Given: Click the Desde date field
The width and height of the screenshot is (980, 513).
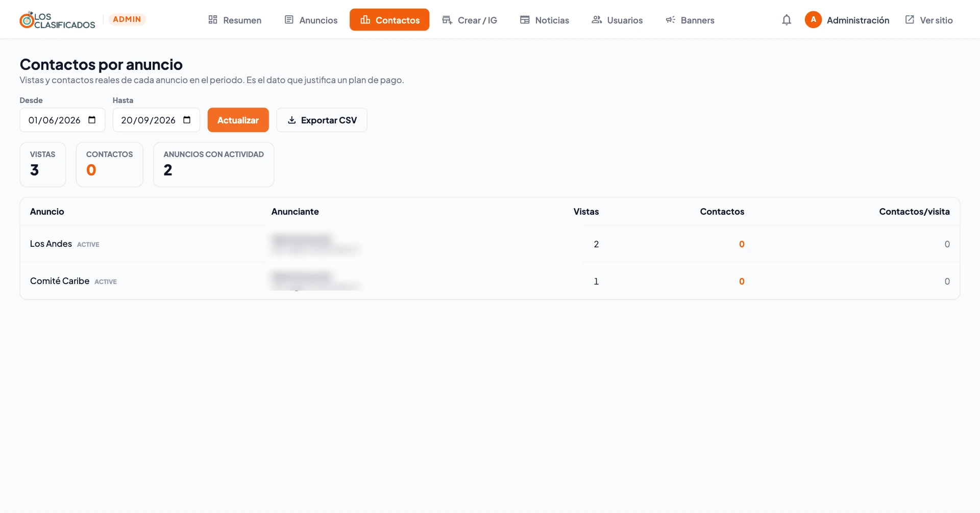Looking at the screenshot, I should [62, 120].
